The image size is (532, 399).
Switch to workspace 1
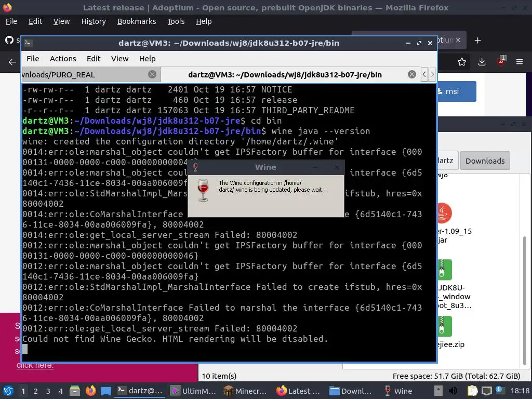tap(23, 391)
